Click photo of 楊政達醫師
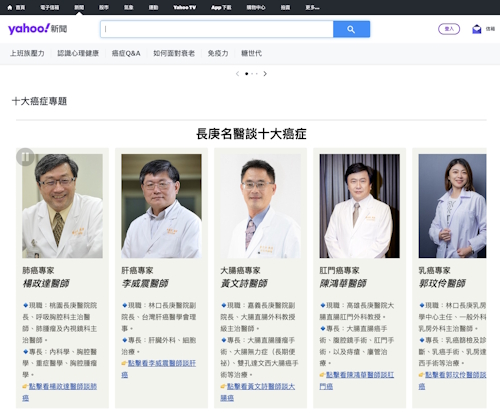The width and height of the screenshot is (500, 413). coord(62,206)
